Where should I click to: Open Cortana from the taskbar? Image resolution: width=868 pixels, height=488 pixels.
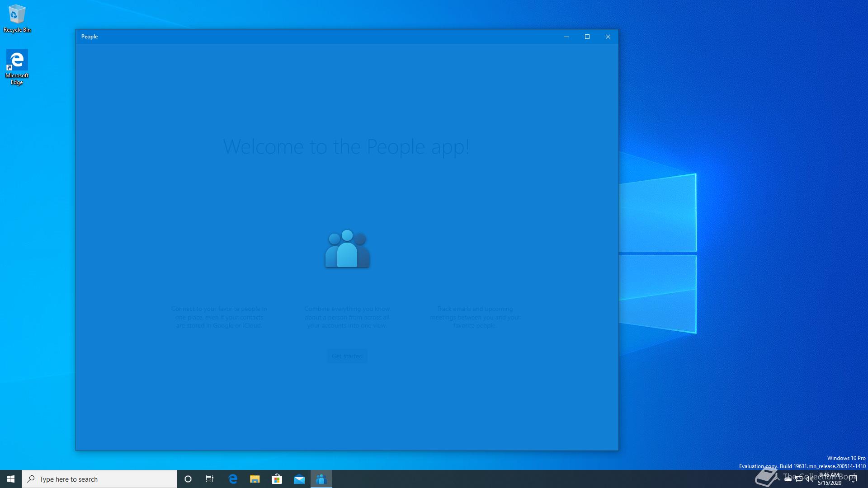coord(188,479)
